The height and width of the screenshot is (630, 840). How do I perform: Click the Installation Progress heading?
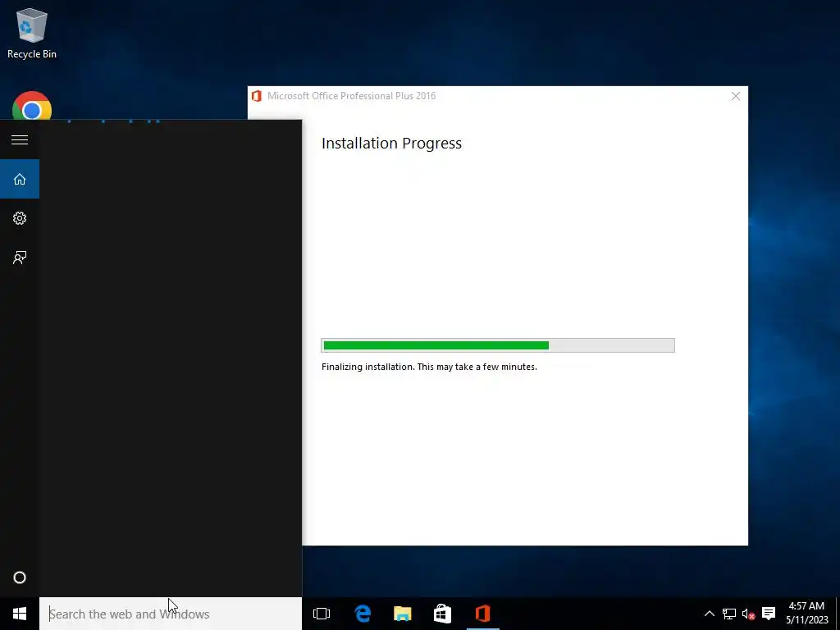(391, 143)
